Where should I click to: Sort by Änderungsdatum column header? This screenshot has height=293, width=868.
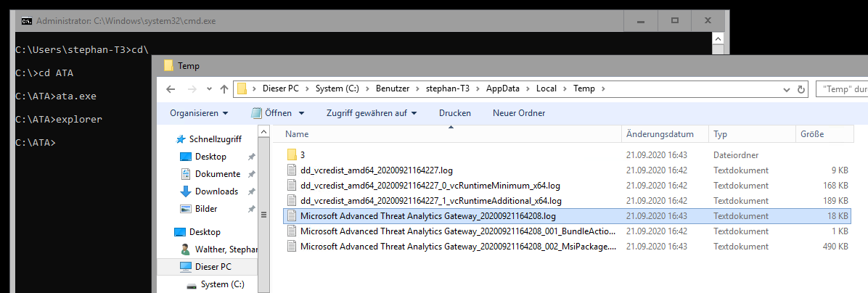tap(666, 134)
